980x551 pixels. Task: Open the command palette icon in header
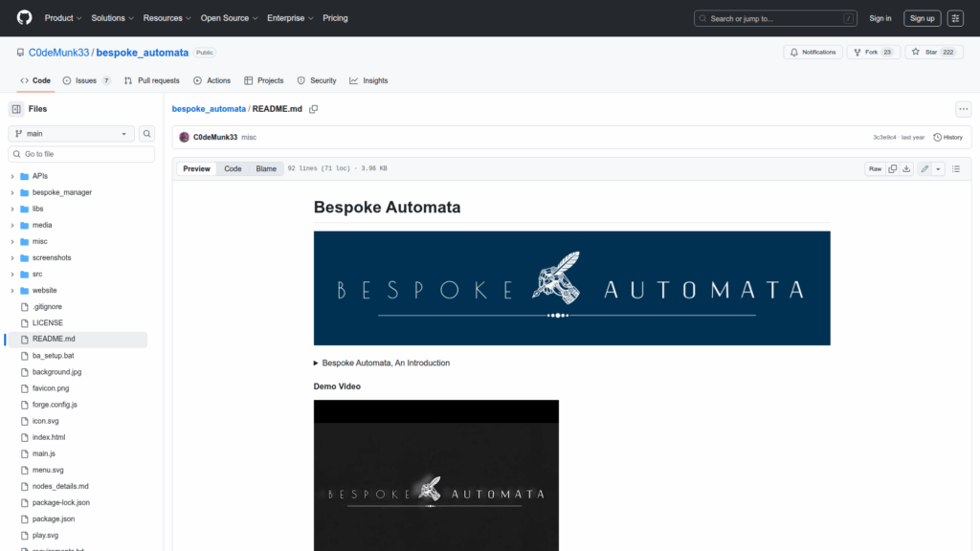pyautogui.click(x=955, y=18)
